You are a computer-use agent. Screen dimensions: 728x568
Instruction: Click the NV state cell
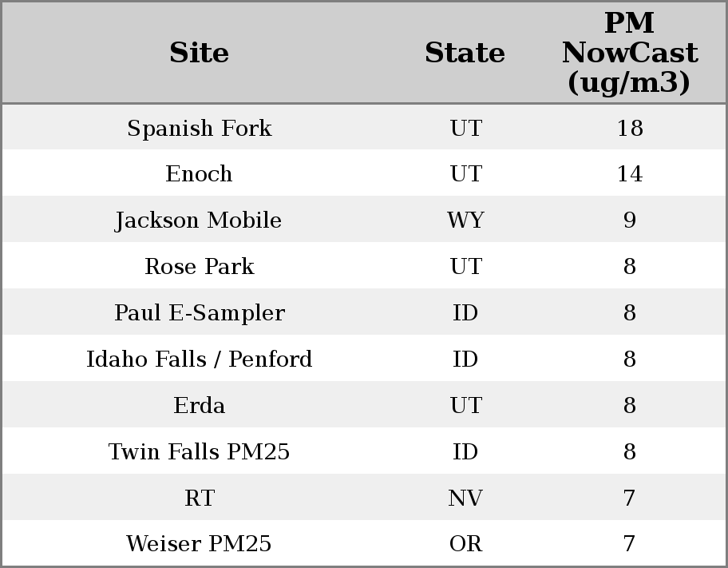click(x=465, y=498)
